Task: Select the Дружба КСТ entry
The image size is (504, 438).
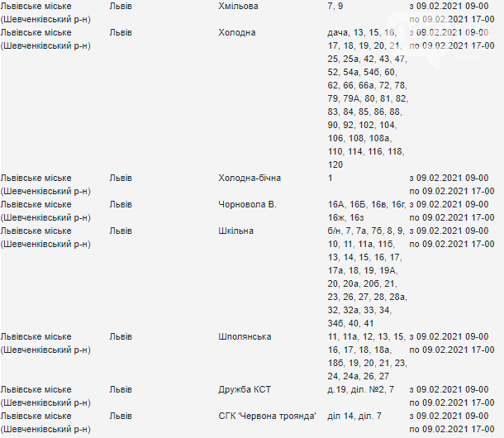Action: click(245, 389)
